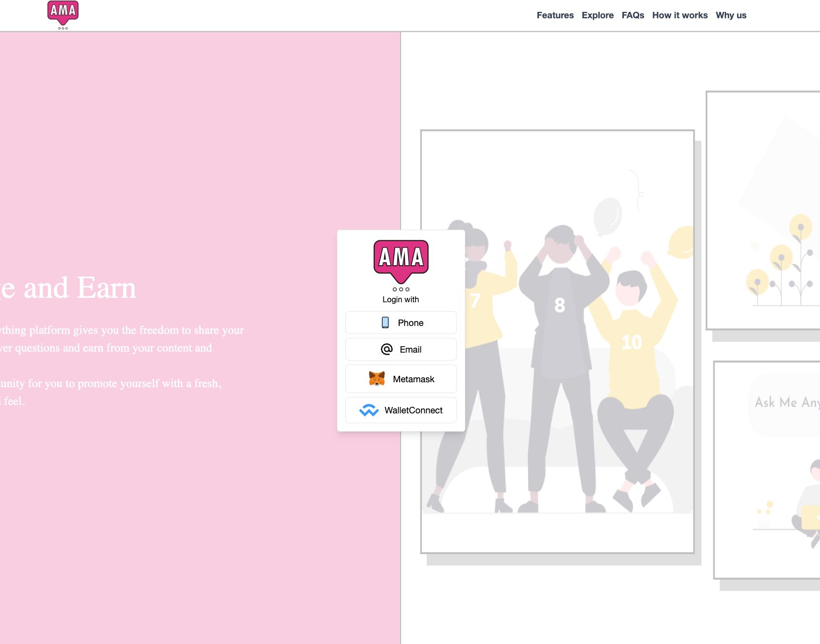Click the 'Login with' label

[x=401, y=299]
